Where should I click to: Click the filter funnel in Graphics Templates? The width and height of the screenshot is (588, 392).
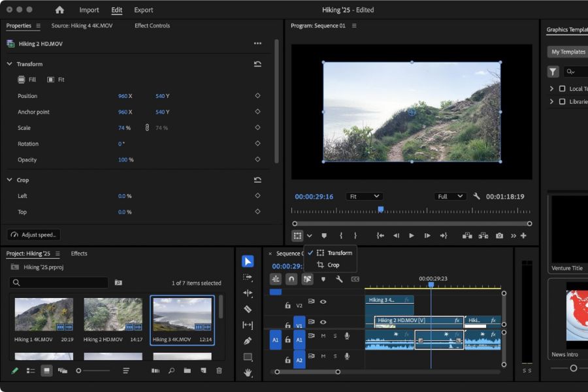pos(553,72)
